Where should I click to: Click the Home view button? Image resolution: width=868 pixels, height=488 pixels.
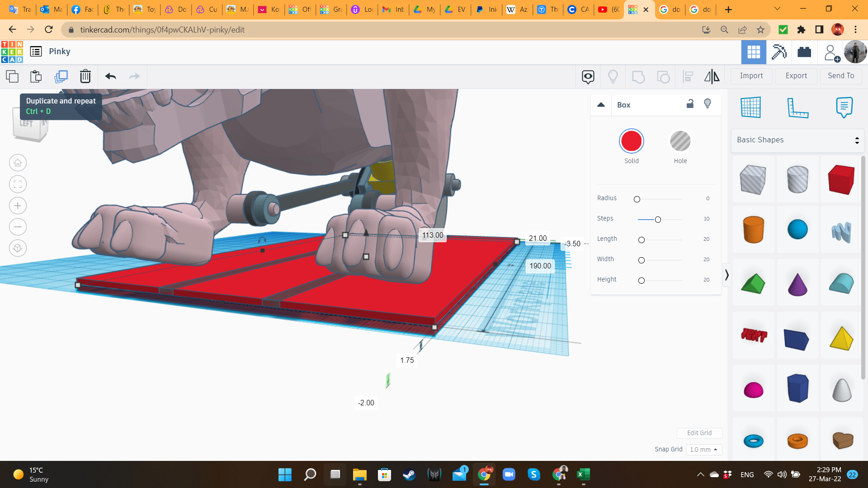pos(18,163)
